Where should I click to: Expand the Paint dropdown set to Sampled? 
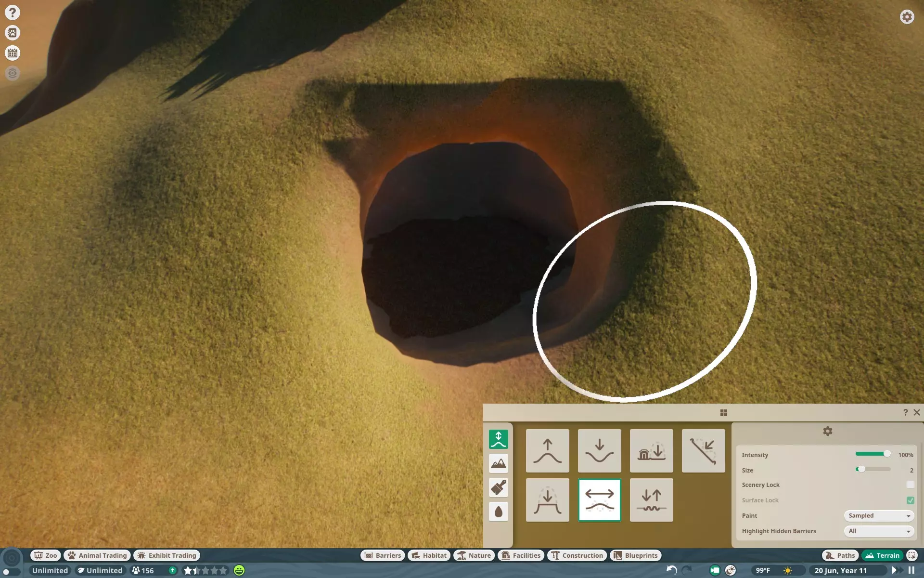point(879,515)
